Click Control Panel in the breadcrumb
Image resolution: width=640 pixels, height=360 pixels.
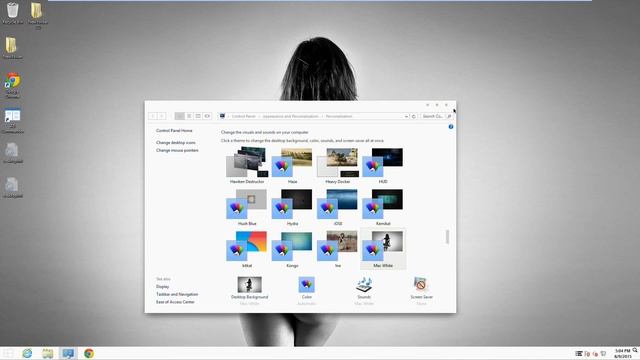244,116
